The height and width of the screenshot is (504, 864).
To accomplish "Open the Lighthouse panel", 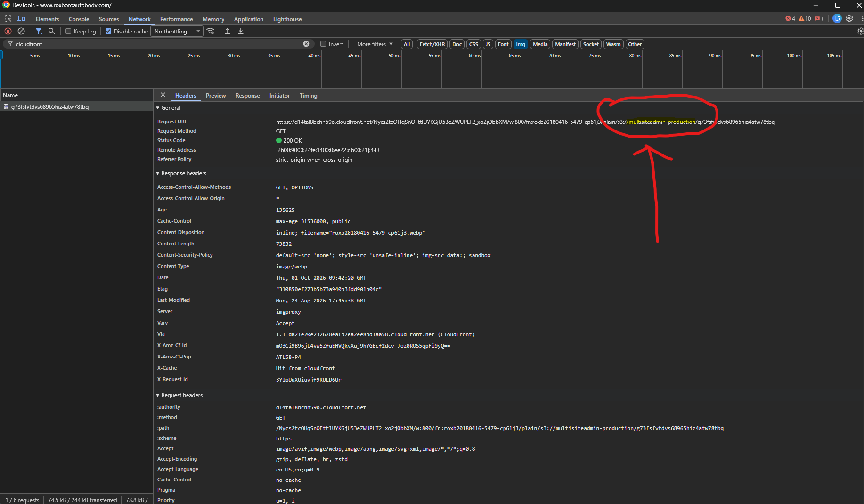I will [287, 19].
